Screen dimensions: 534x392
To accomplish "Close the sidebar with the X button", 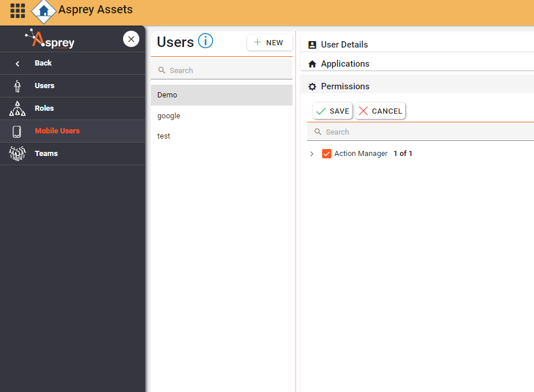I will click(131, 39).
